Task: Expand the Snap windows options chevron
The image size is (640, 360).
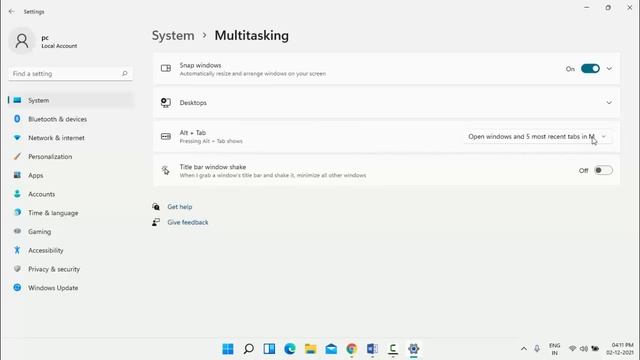Action: click(x=609, y=69)
